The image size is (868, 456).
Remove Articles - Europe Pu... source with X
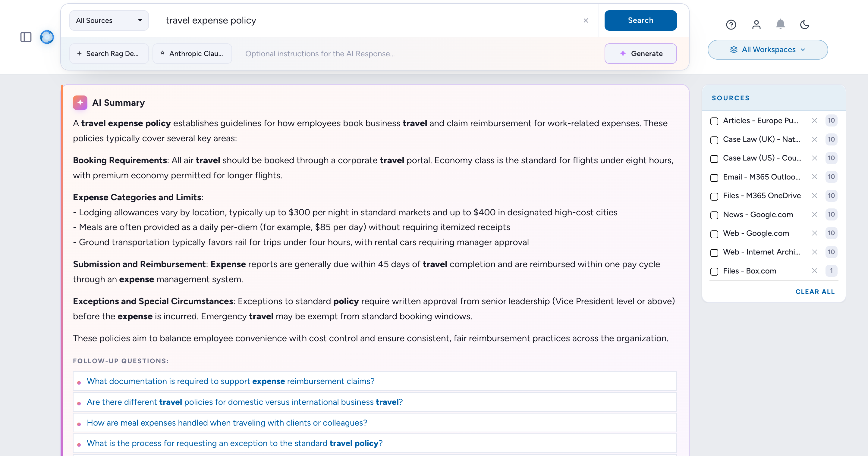point(814,120)
